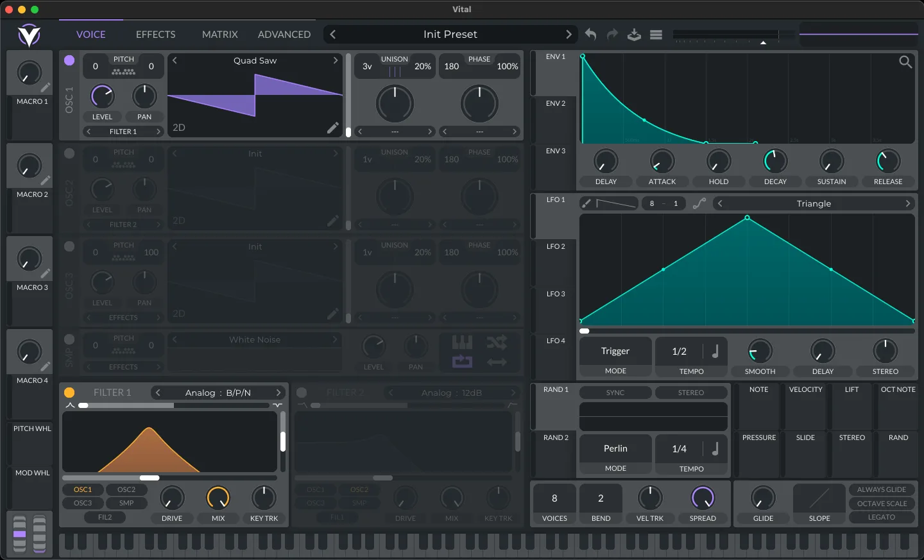Toggle SMP input on Filter 1

[x=126, y=503]
